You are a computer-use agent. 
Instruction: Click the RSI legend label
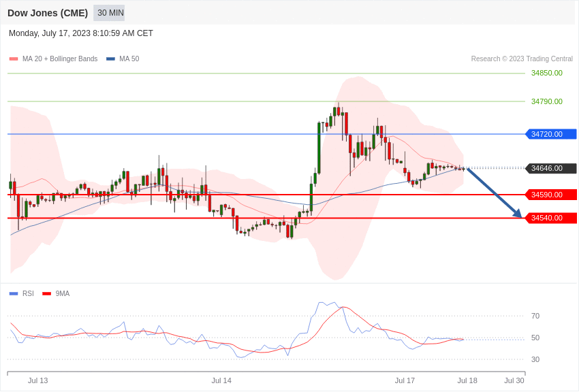click(28, 294)
